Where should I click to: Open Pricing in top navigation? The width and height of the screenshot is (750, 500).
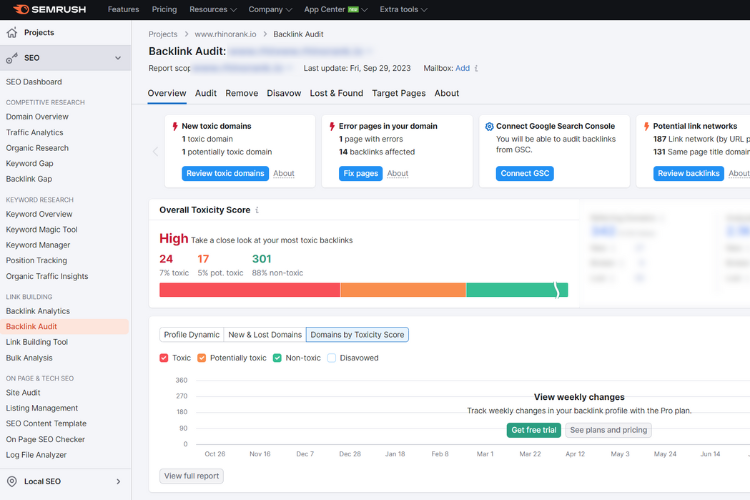click(164, 10)
